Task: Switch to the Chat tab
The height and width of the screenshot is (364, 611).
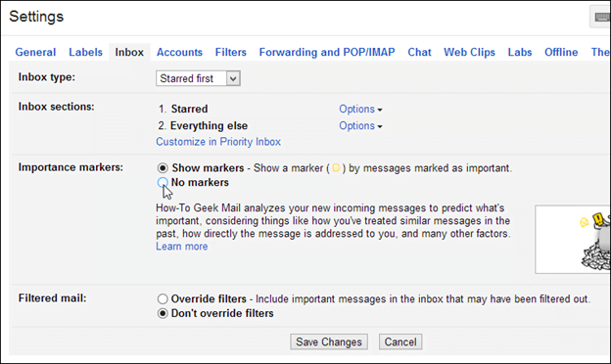Action: coord(419,52)
